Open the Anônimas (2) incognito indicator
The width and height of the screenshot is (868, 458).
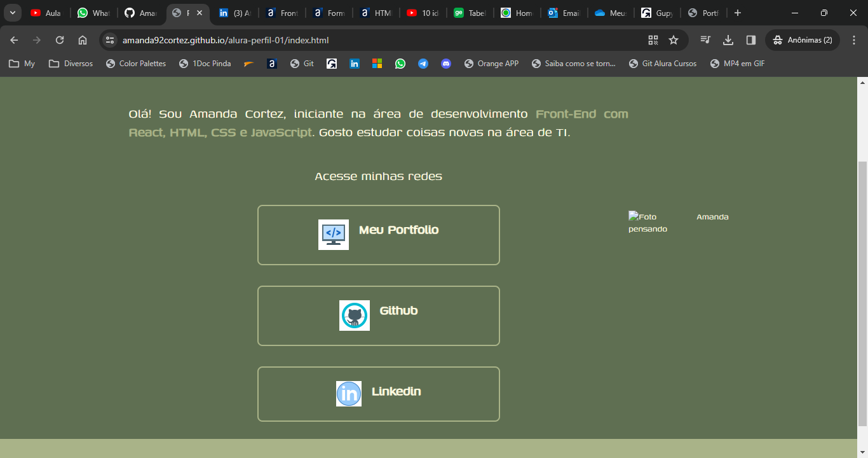[803, 40]
